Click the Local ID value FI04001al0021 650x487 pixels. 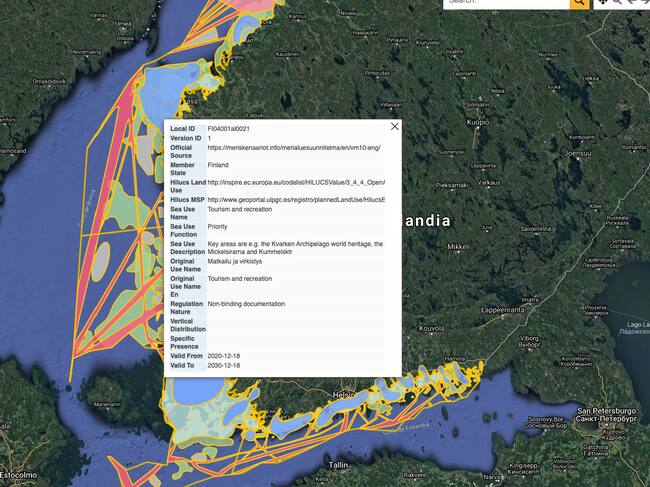tap(228, 129)
